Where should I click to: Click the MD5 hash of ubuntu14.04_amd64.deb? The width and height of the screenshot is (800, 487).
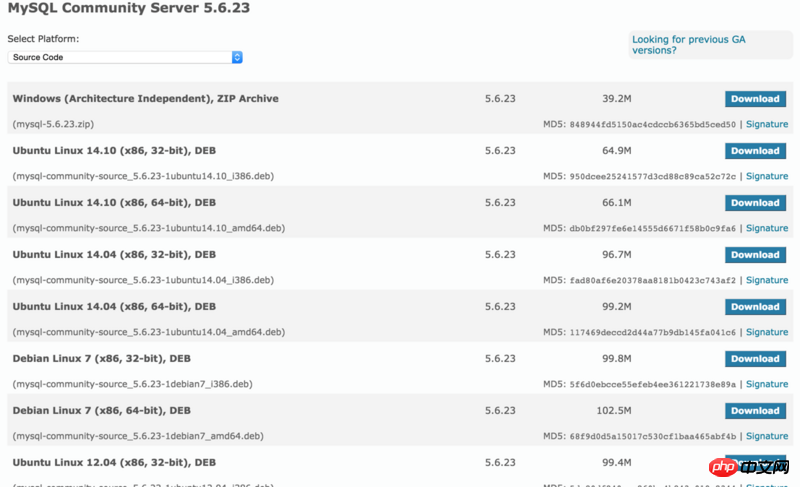[653, 332]
